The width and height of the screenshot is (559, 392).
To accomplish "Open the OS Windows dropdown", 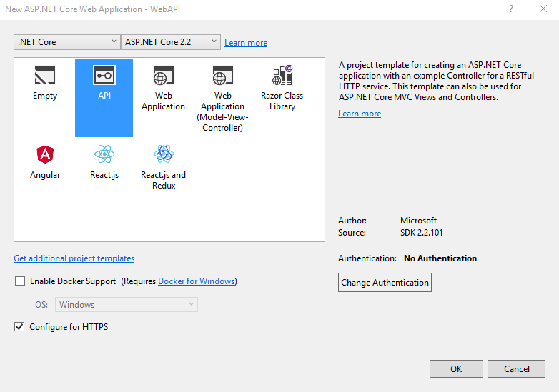I will coord(127,305).
